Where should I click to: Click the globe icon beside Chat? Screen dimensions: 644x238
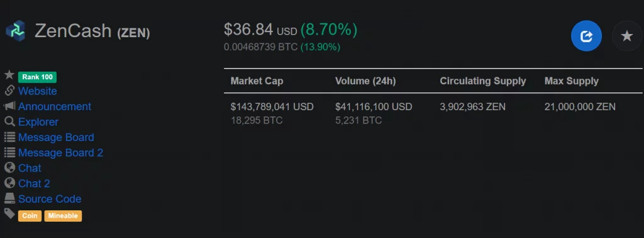click(x=9, y=167)
